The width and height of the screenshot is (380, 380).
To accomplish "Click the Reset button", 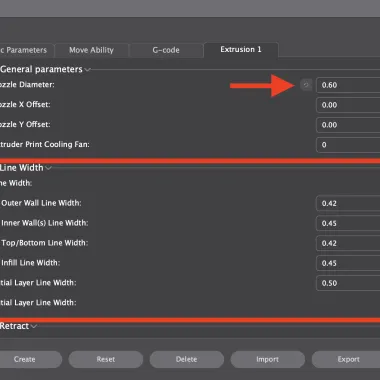I will (106, 359).
